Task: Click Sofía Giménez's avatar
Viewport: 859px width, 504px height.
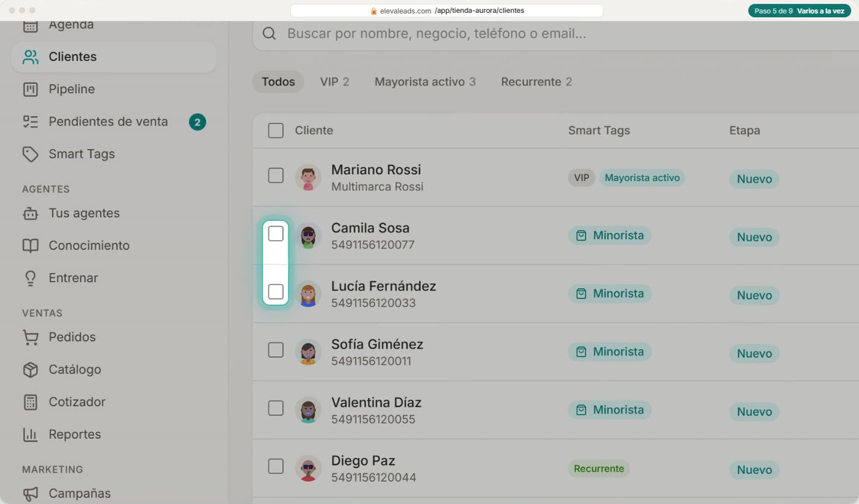Action: click(x=308, y=353)
